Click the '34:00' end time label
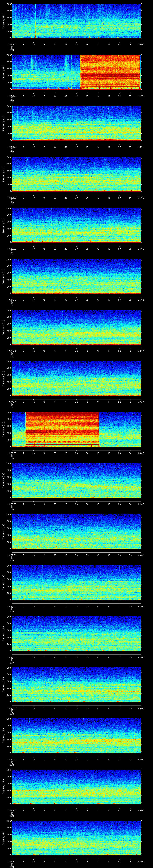Image resolution: width=153 pixels, height=868 pixels. click(141, 249)
